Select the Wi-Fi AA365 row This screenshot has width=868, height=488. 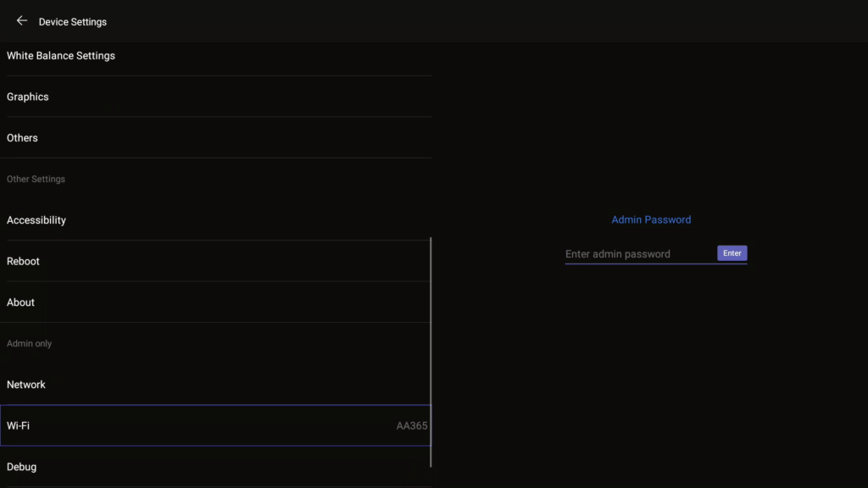(x=216, y=425)
